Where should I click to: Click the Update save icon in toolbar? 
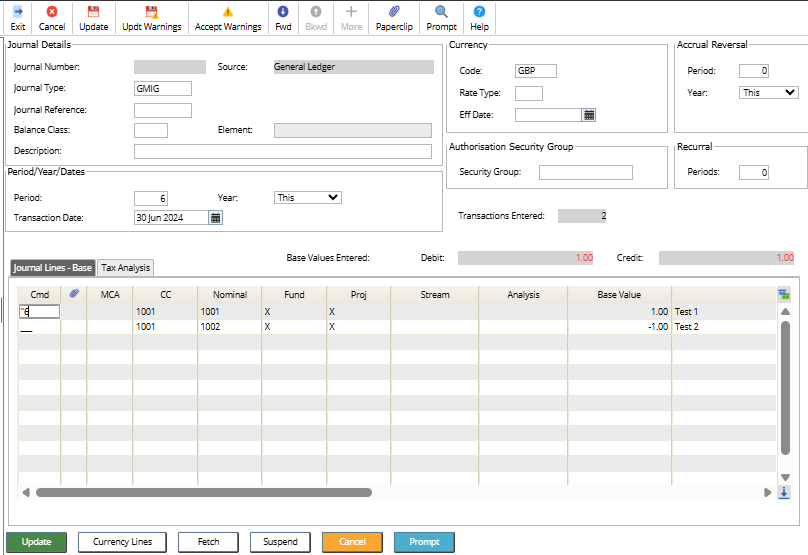click(x=93, y=12)
